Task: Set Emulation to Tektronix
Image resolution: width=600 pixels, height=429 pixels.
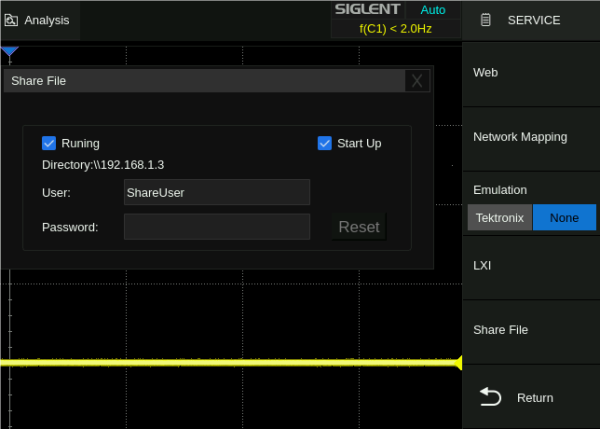Action: pyautogui.click(x=499, y=217)
